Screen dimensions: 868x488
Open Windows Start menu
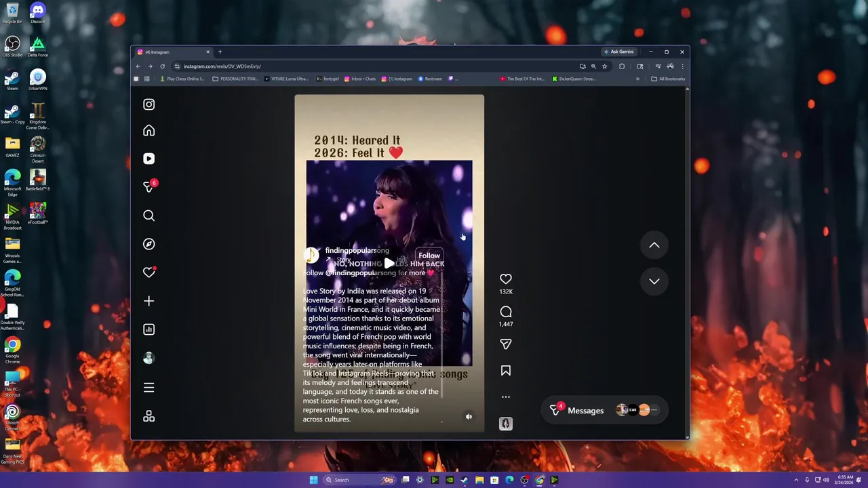coord(313,480)
